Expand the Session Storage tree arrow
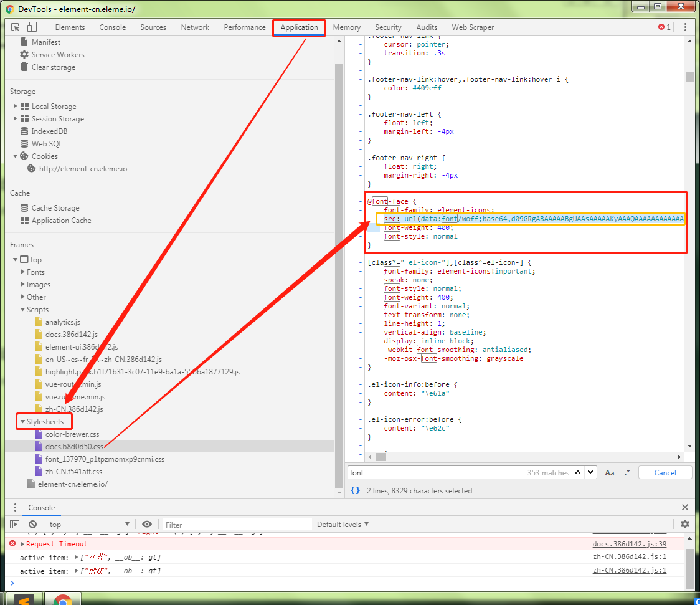Viewport: 700px width, 605px height. tap(15, 119)
